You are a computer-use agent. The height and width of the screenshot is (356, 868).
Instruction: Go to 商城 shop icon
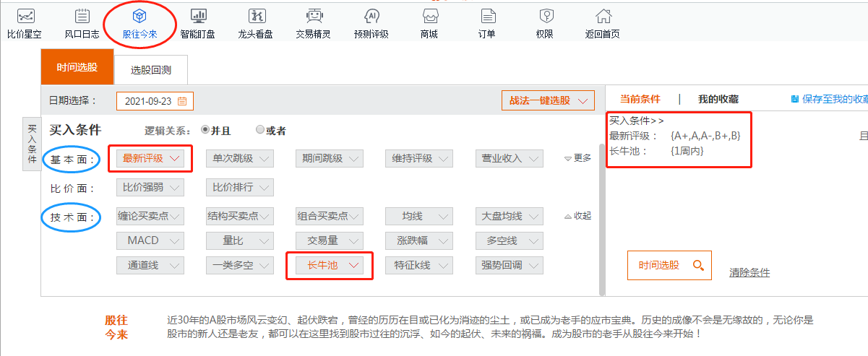pos(429,17)
